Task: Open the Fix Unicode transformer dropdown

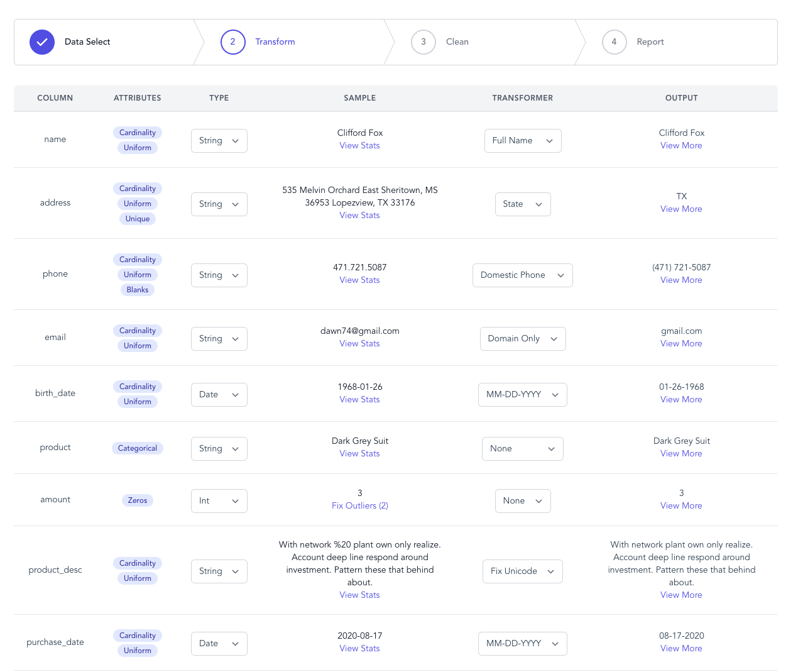Action: [x=522, y=571]
